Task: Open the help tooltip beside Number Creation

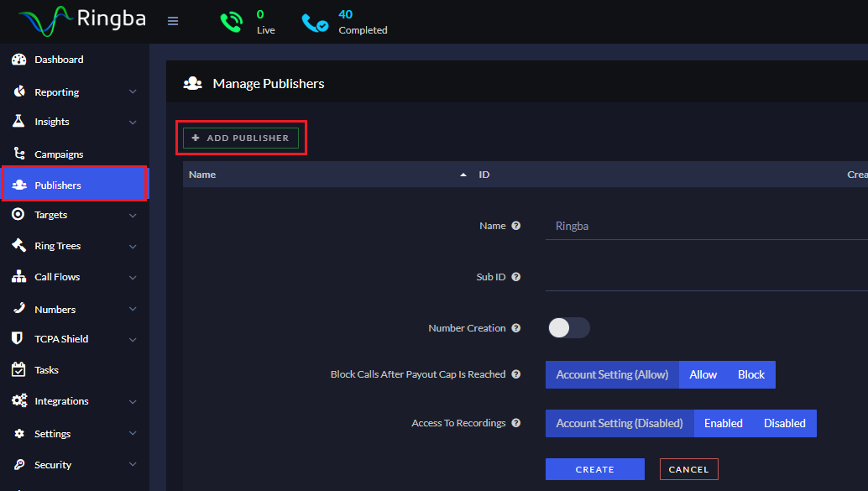Action: [x=515, y=329]
